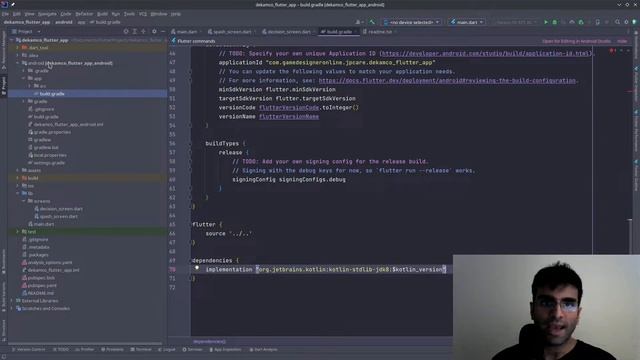The image size is (640, 360).
Task: Click the target icon to locate opened file
Action: point(126,31)
